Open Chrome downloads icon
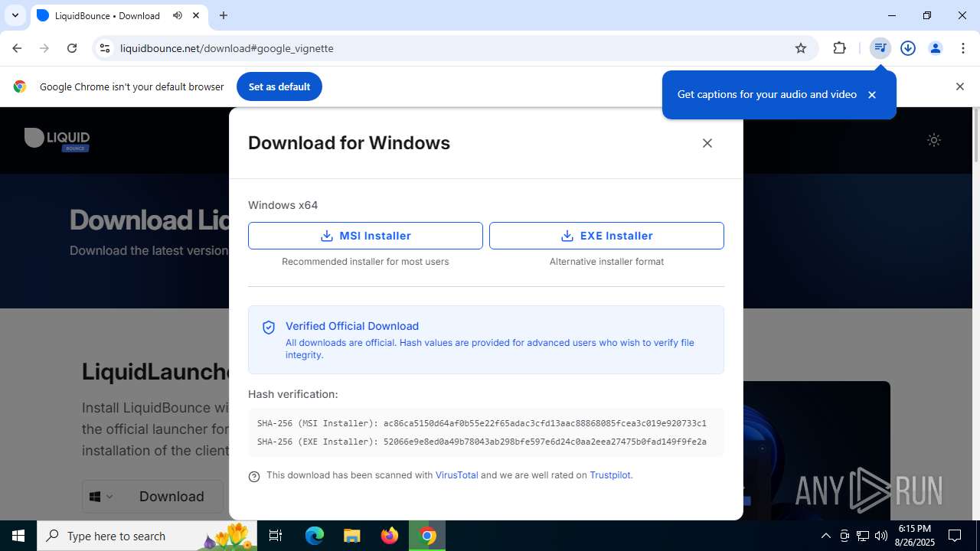 point(908,48)
